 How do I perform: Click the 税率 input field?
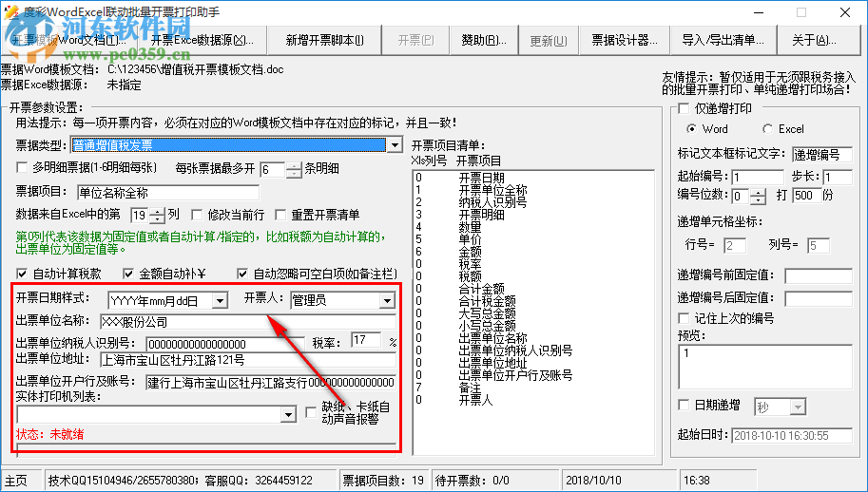tap(366, 341)
